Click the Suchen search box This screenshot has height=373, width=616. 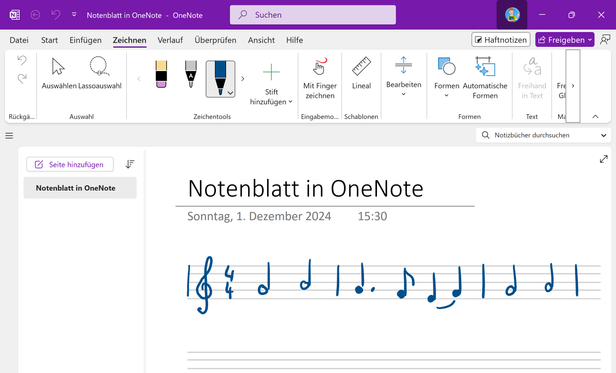click(x=313, y=15)
